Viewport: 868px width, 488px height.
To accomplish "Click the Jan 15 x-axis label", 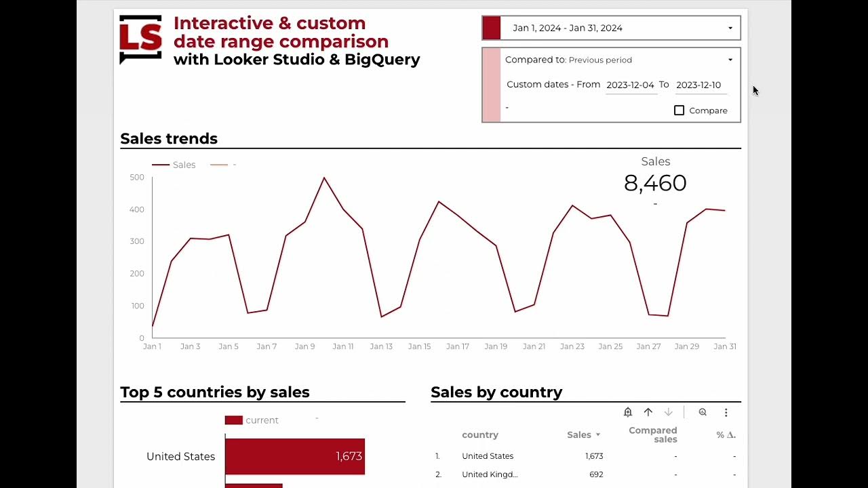I will (x=419, y=346).
